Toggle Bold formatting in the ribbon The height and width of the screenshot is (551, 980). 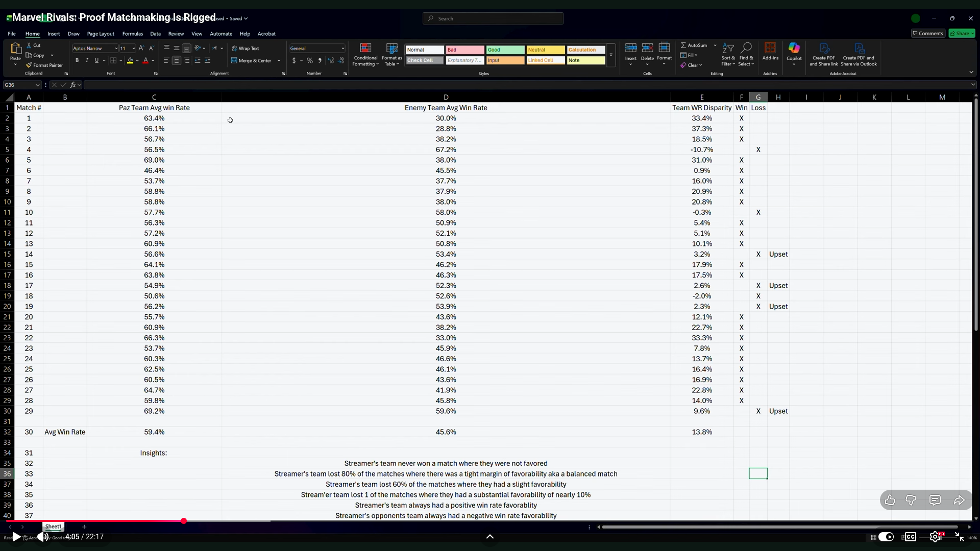77,60
